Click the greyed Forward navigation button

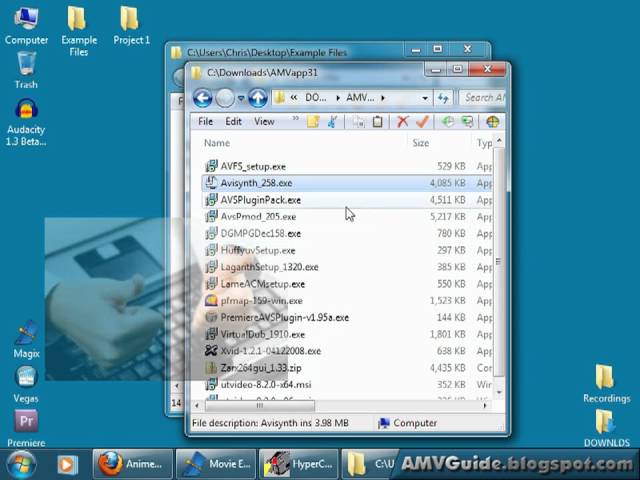click(x=224, y=98)
